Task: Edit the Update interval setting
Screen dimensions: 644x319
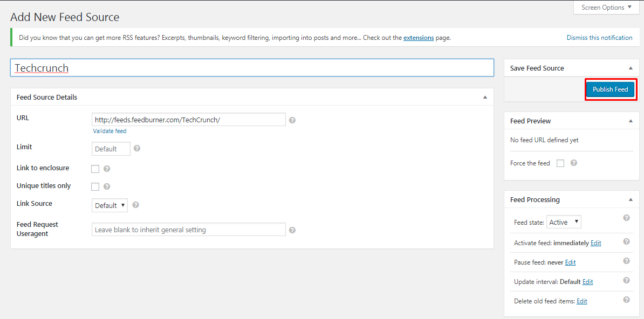Action: click(588, 282)
